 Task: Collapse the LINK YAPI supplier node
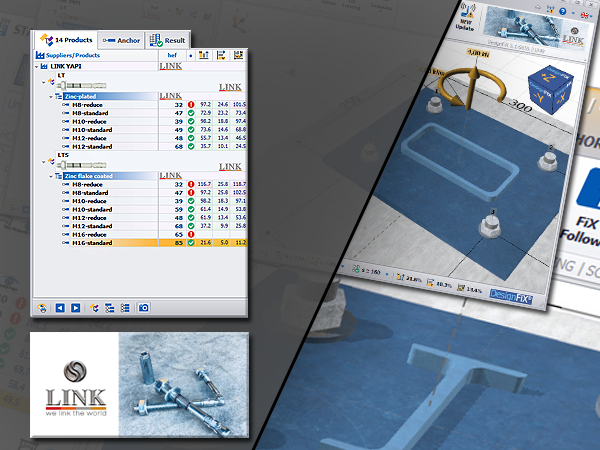[x=37, y=67]
